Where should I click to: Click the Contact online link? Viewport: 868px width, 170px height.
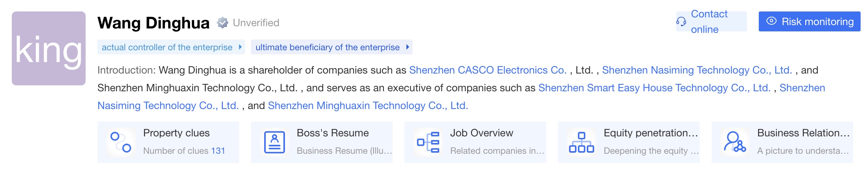[x=709, y=21]
